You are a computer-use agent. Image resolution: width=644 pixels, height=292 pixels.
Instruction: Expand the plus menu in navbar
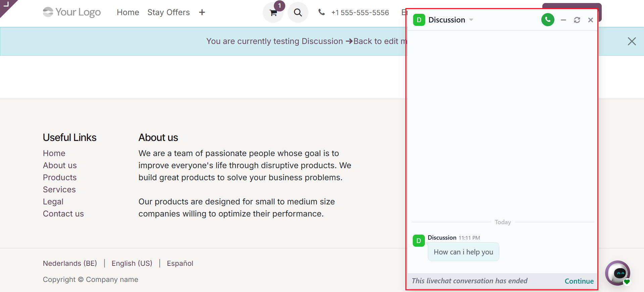[202, 12]
